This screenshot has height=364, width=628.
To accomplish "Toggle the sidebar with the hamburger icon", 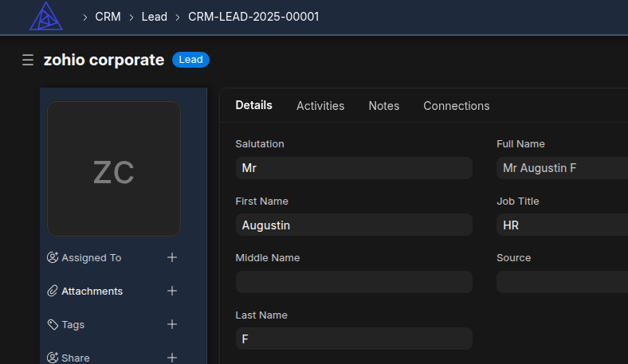I will [x=28, y=60].
